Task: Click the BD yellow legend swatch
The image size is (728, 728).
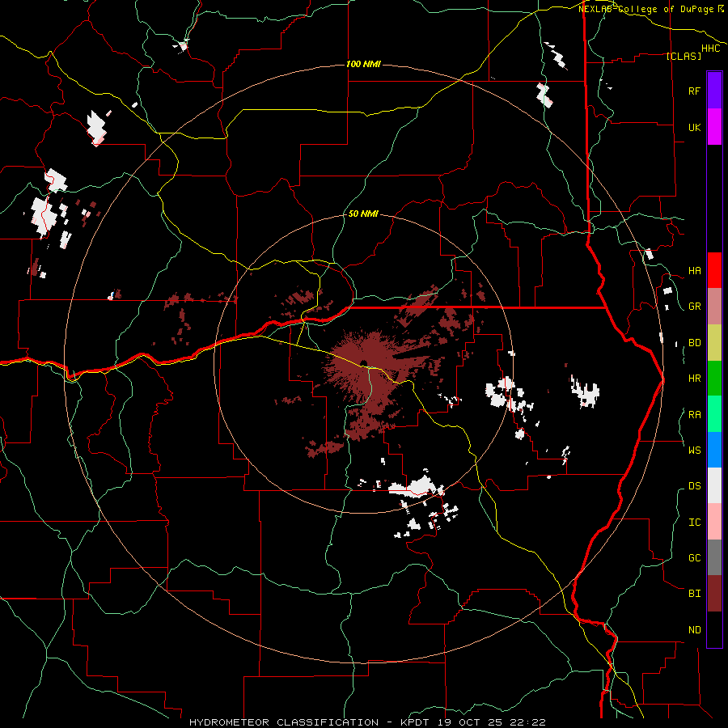Action: click(x=714, y=343)
